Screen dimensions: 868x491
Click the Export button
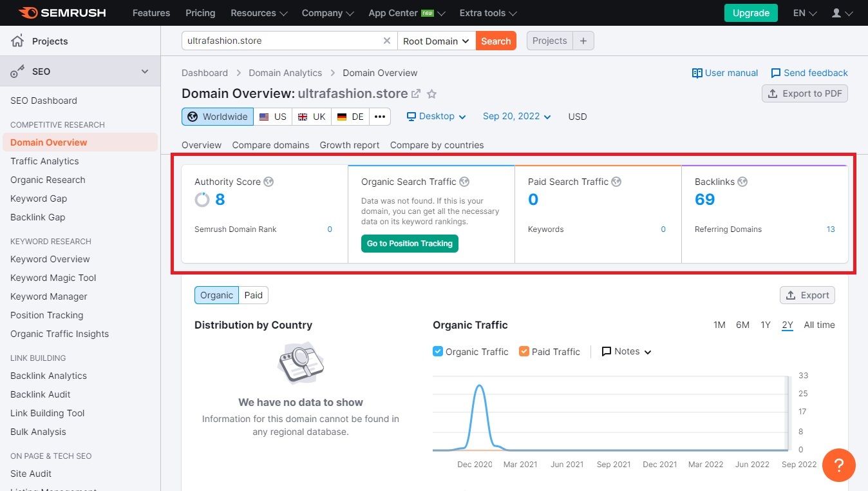pyautogui.click(x=807, y=295)
